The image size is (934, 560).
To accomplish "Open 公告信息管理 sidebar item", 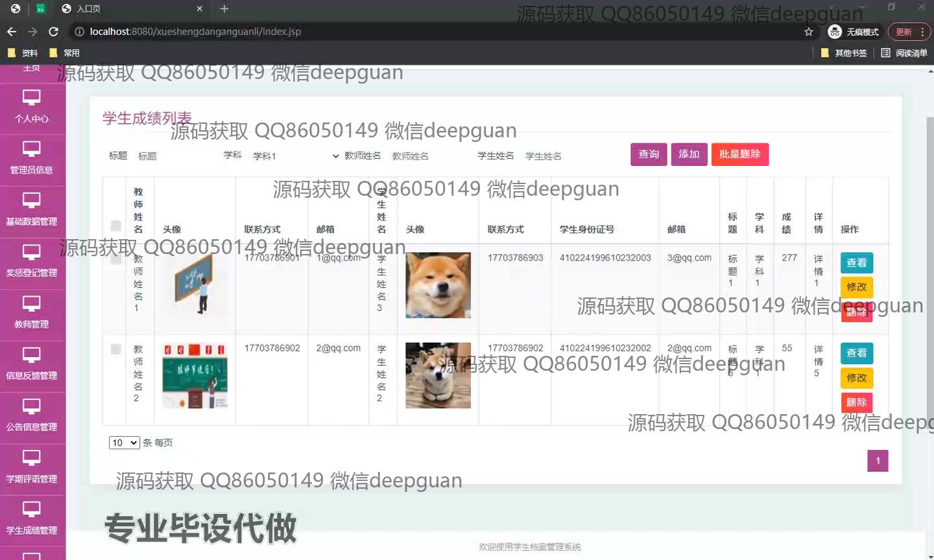I will tap(32, 417).
